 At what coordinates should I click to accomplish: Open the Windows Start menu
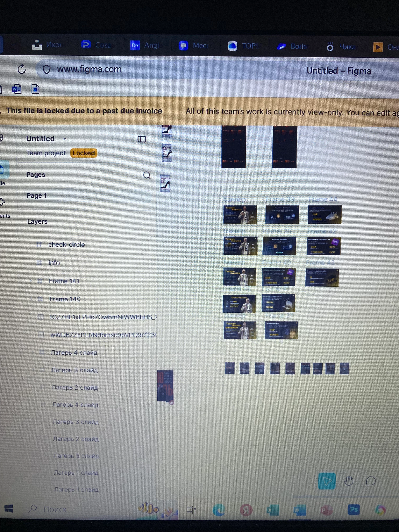tap(9, 509)
